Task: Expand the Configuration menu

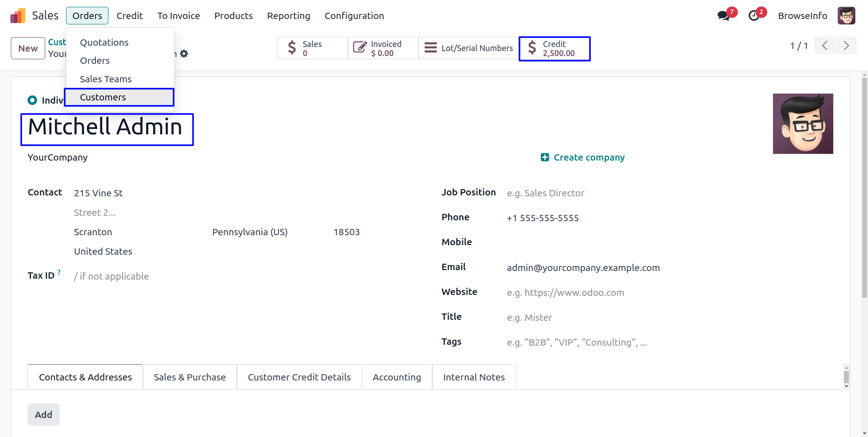Action: pos(354,16)
